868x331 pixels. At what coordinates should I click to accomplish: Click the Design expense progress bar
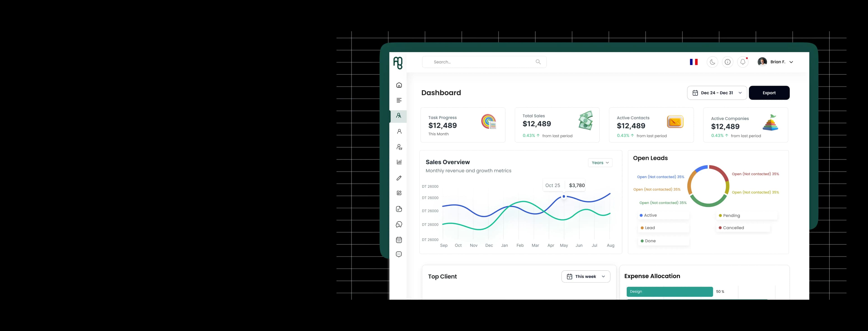pyautogui.click(x=669, y=292)
